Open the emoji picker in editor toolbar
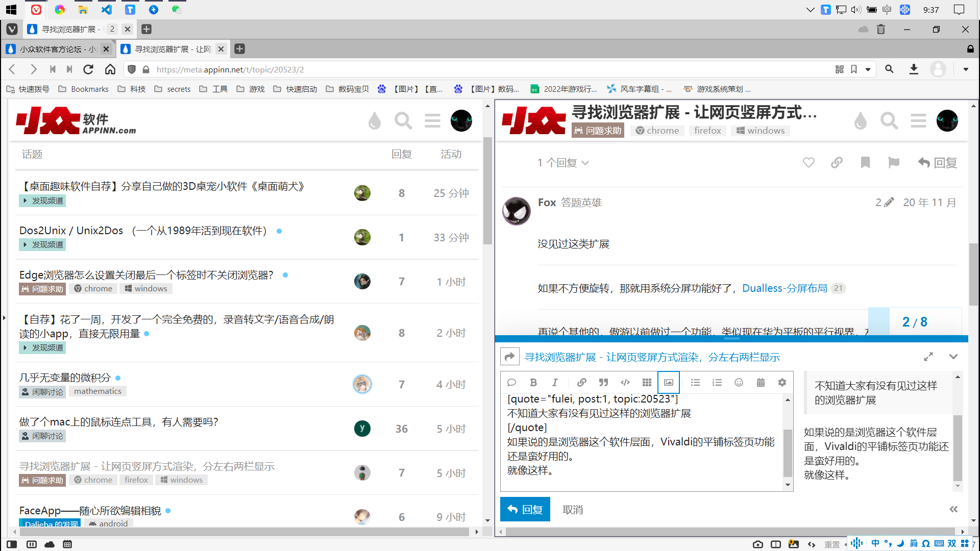This screenshot has width=980, height=551. pyautogui.click(x=739, y=383)
